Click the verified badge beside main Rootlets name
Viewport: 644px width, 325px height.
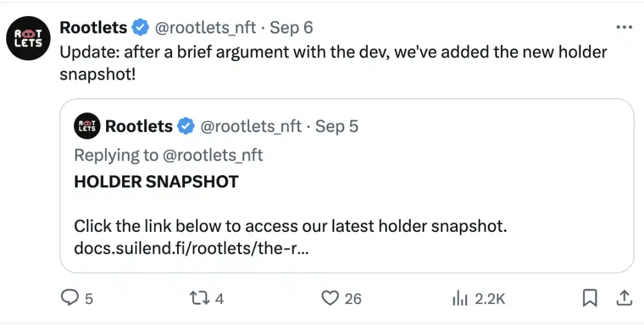tap(141, 28)
